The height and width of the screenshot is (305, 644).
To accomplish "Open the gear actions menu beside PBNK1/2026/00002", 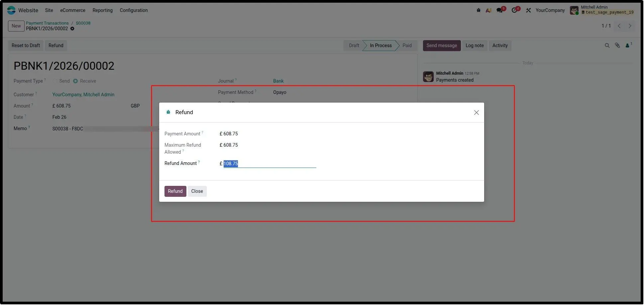I will [72, 29].
